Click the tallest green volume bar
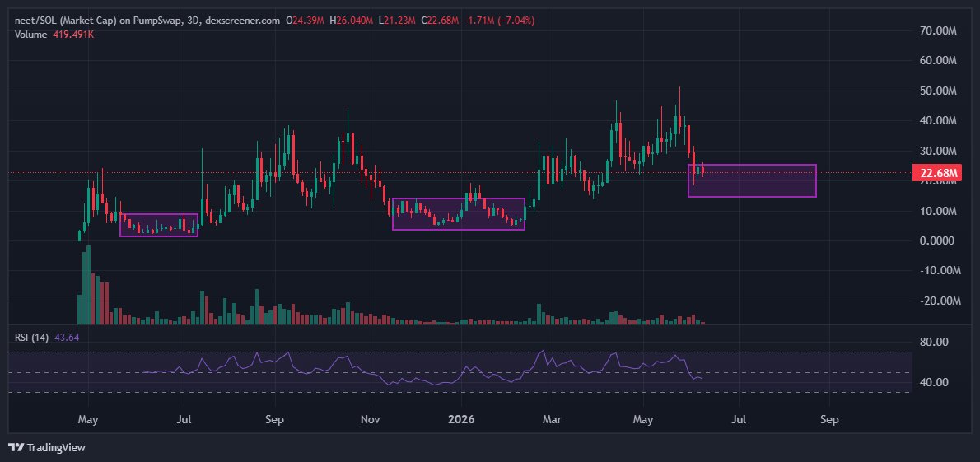This screenshot has width=980, height=462. [88, 285]
